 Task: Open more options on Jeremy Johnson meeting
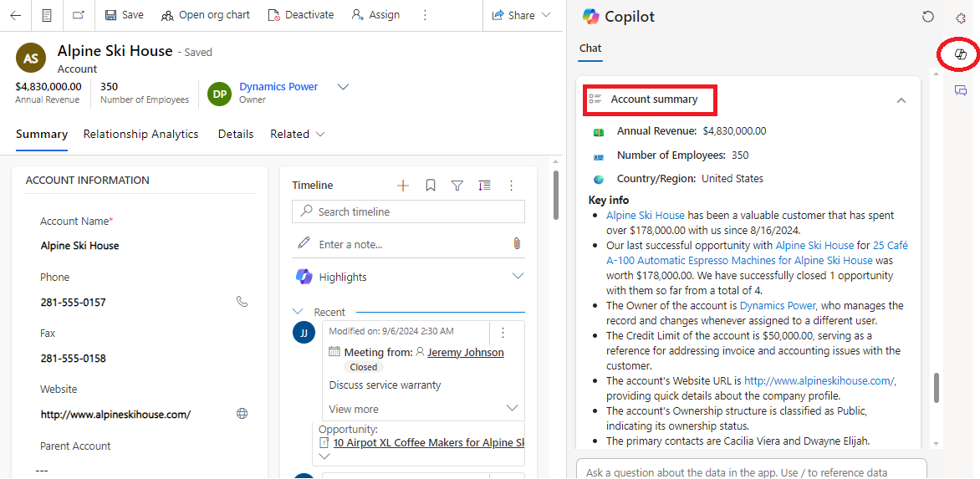pyautogui.click(x=503, y=332)
